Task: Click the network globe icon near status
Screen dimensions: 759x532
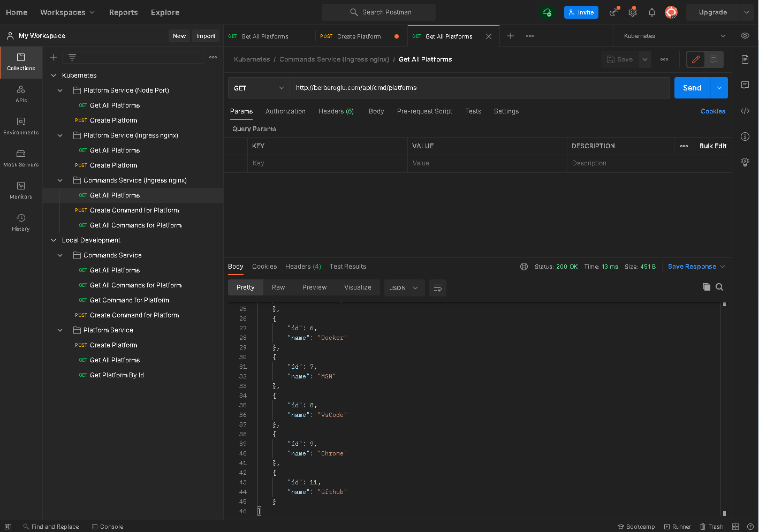Action: point(524,267)
